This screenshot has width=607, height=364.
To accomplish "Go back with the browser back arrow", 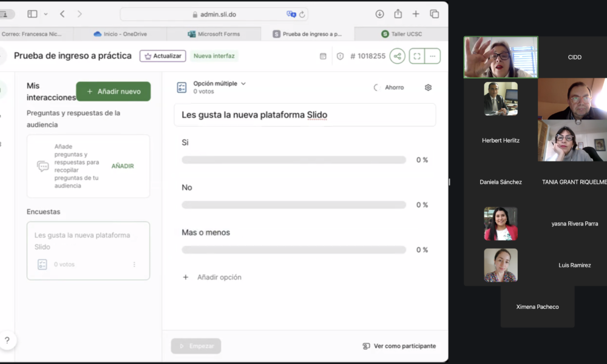I will coord(63,14).
